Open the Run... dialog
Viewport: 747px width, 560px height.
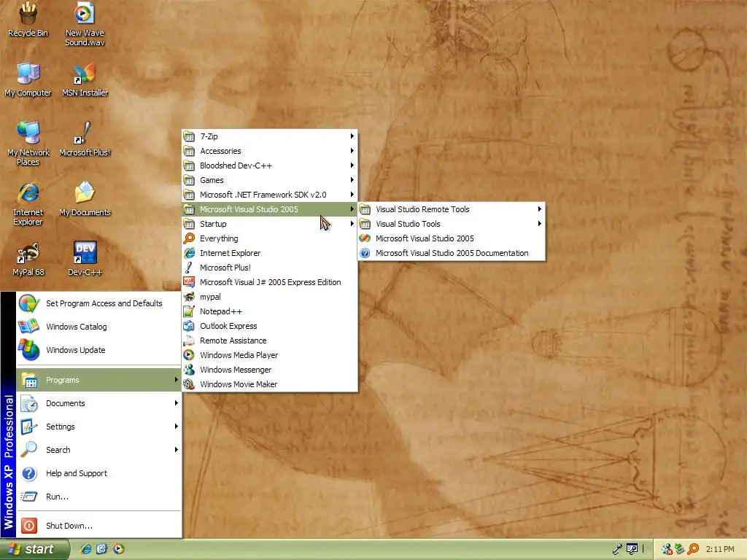point(99,497)
